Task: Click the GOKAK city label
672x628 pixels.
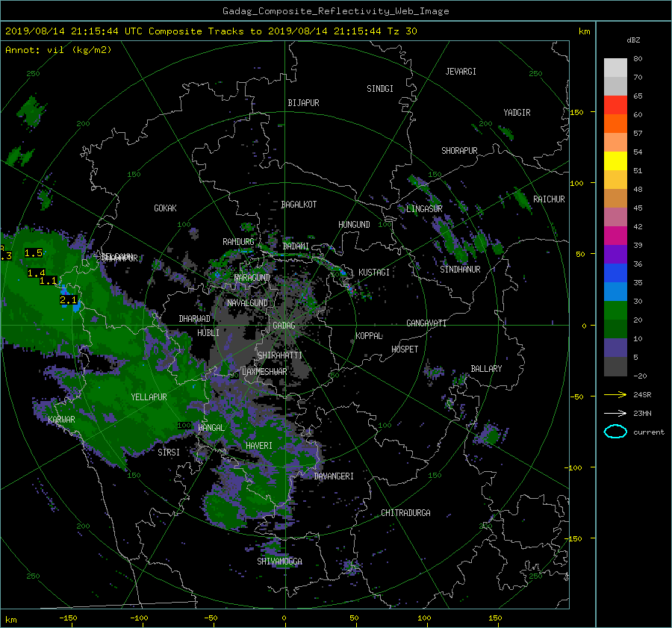Action: 165,208
